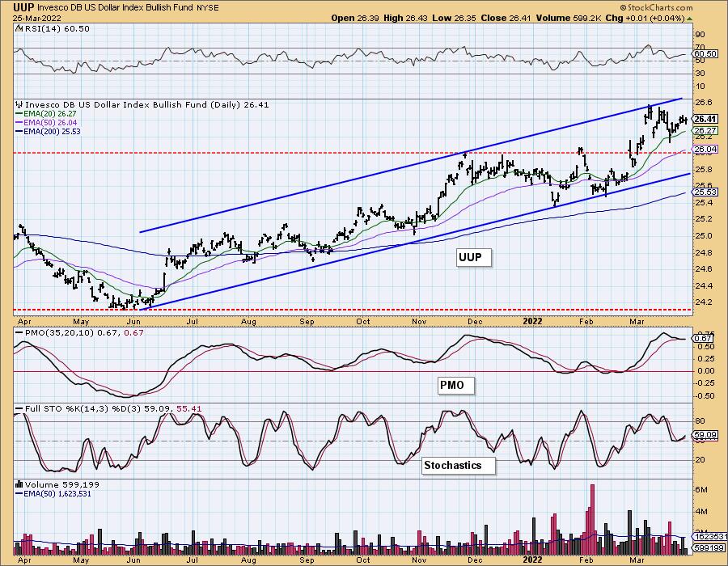Click the purple EMA(50) 26.04 line swatch
Viewport: 728px width, 566px height.
(x=19, y=122)
